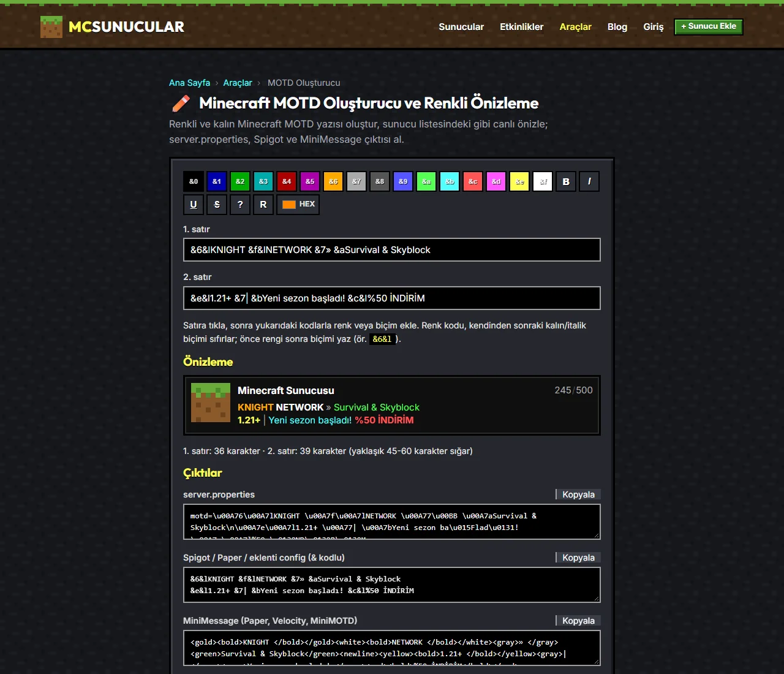The width and height of the screenshot is (784, 674).
Task: Choose the &6 gold color code
Action: coord(333,181)
